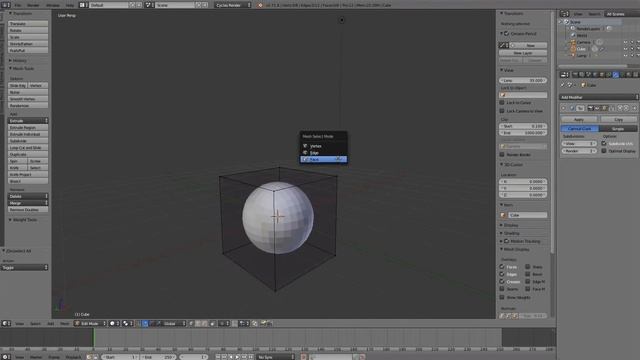Open the Cycles Render engine dropdown
Screen dimensions: 640x360
tap(233, 5)
